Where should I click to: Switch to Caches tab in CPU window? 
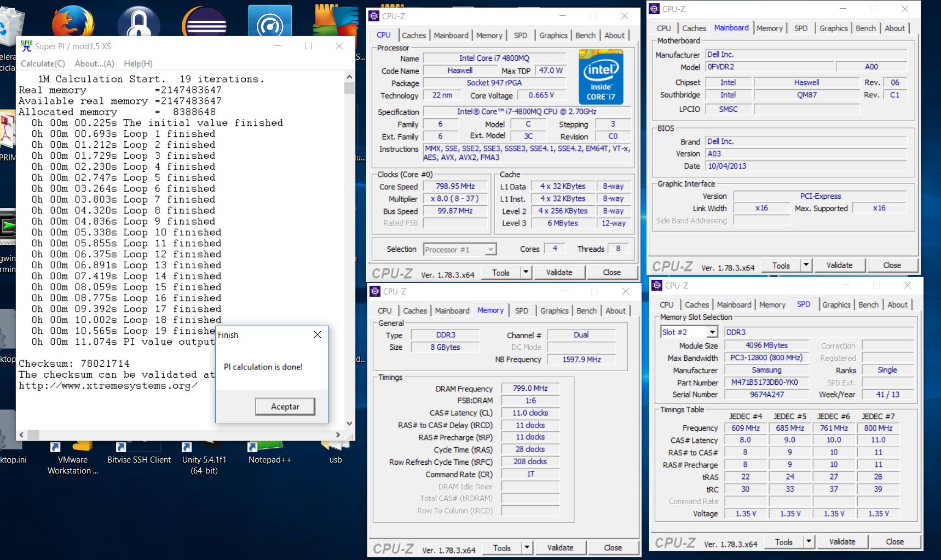click(x=414, y=35)
